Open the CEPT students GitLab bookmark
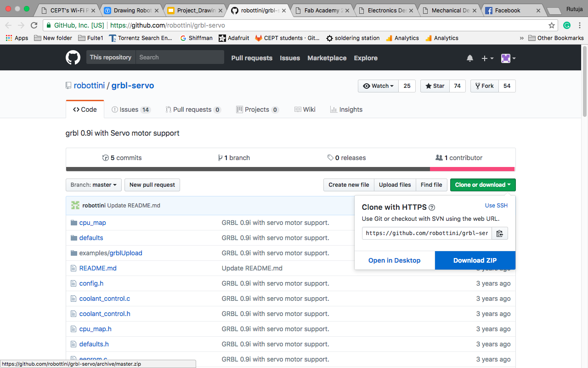The image size is (588, 368). tap(288, 38)
